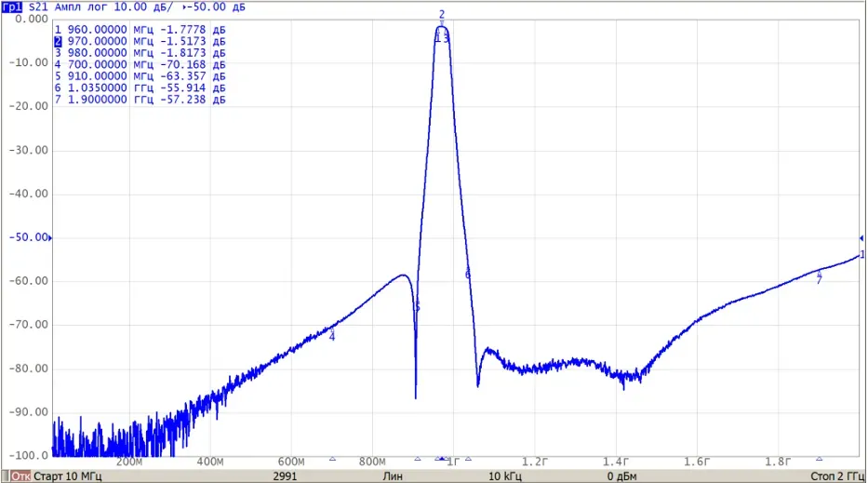Click the 200М frequency axis label
The image size is (868, 483).
129,462
